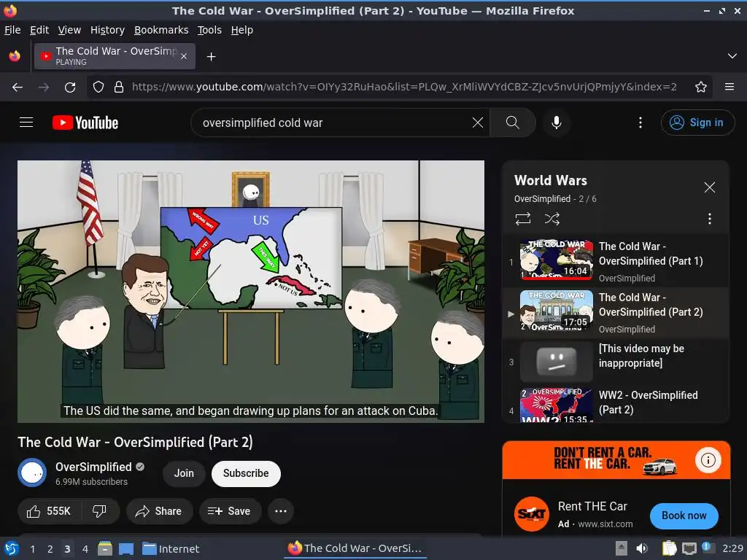The image size is (747, 560).
Task: Open tracking protection shield info
Action: click(98, 87)
